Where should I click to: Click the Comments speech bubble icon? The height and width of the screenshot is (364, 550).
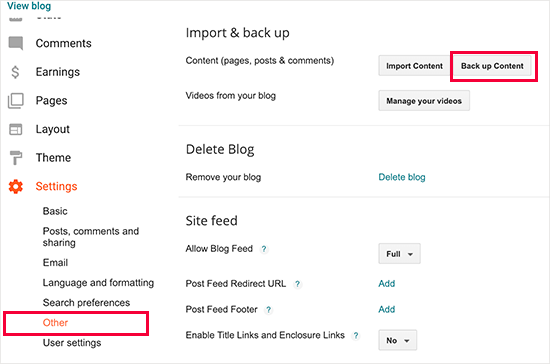pos(16,43)
